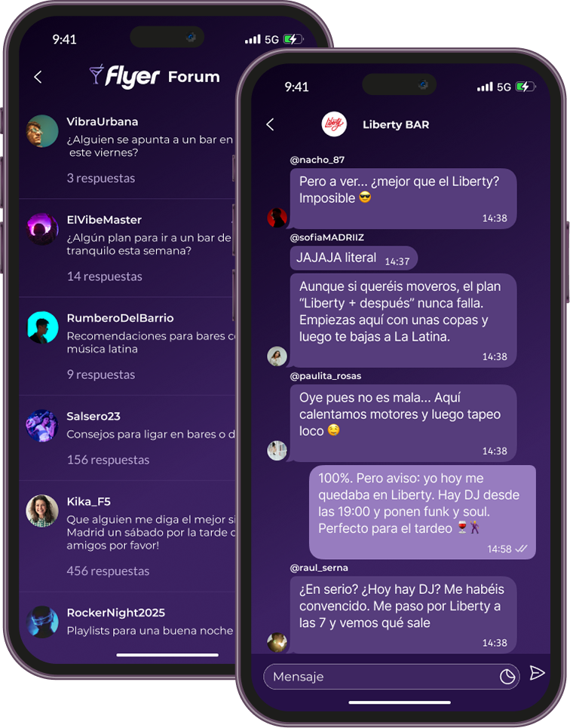Tap the sent message about DJ at 19:00
This screenshot has width=570, height=728.
(422, 512)
